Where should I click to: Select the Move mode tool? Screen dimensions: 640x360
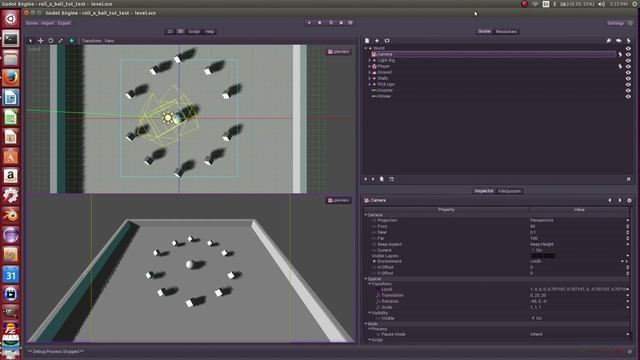(40, 41)
